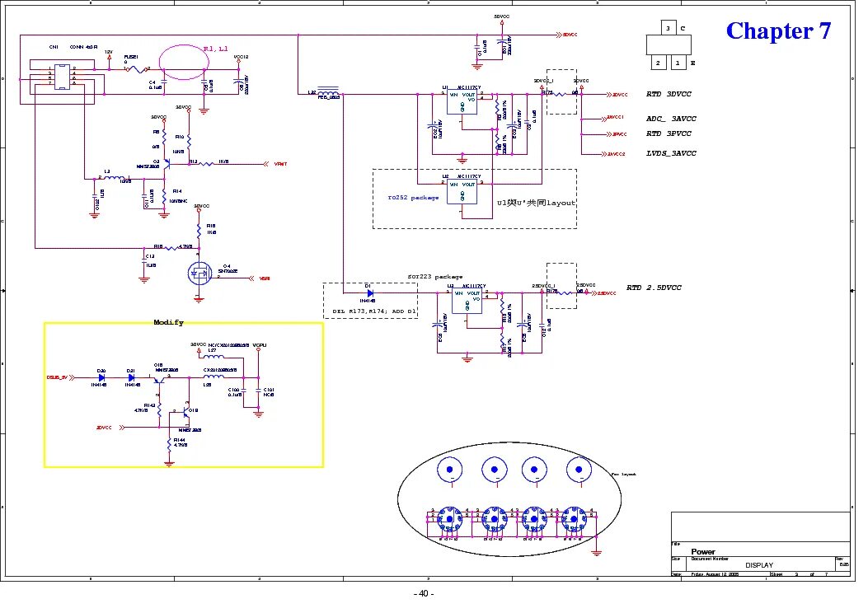Click the "3AVCC1" output port

(614, 118)
